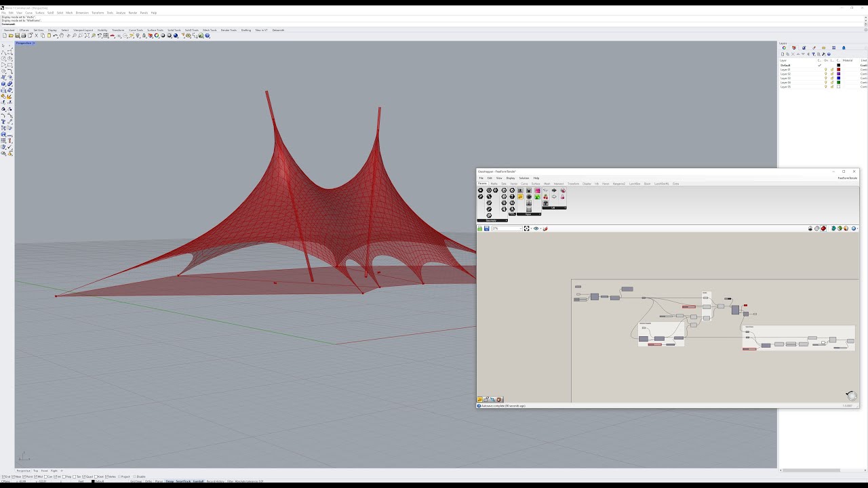Click the Zoom Extents icon in Grasshopper canvas toolbar

coord(527,228)
